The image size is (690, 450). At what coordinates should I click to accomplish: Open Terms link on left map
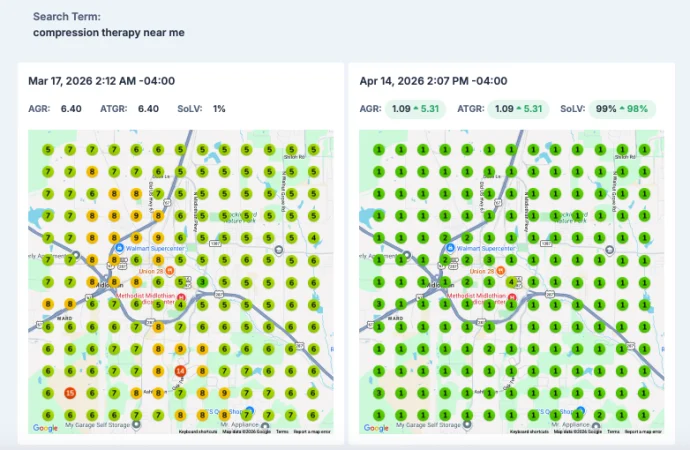(282, 432)
